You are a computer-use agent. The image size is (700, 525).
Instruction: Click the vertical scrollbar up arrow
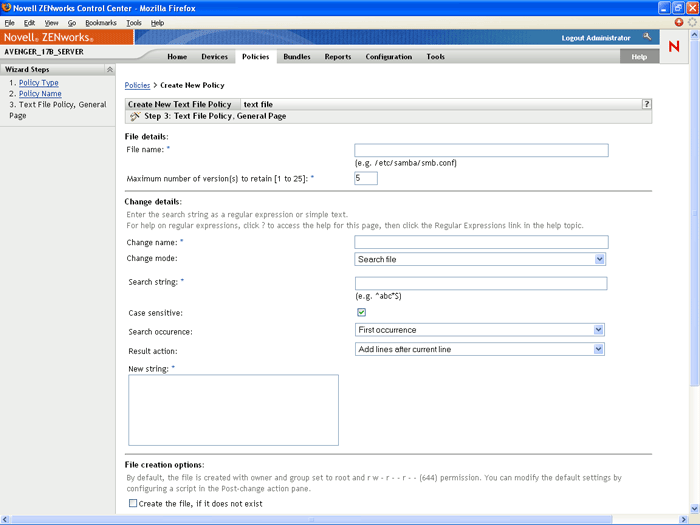click(x=694, y=34)
